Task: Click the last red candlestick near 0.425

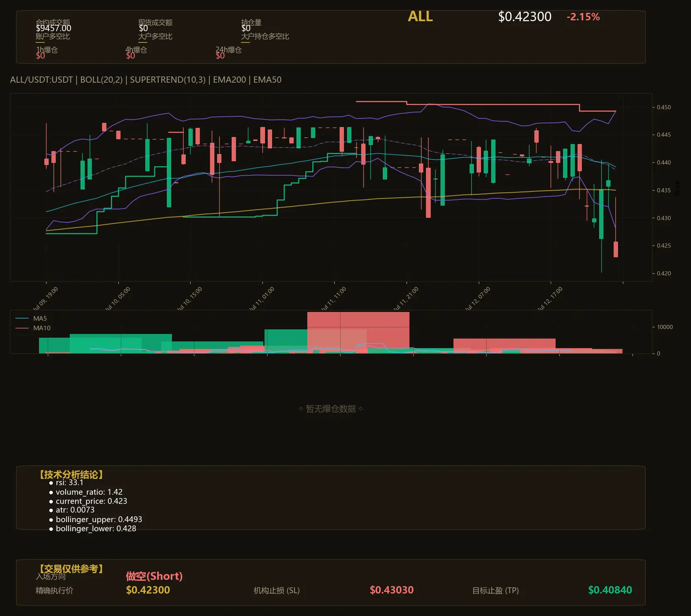Action: [x=616, y=249]
